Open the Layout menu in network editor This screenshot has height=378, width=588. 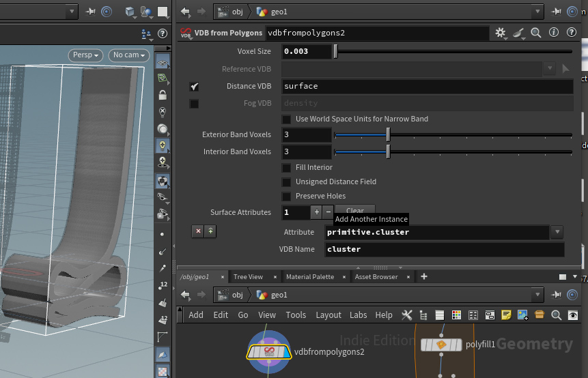tap(328, 315)
